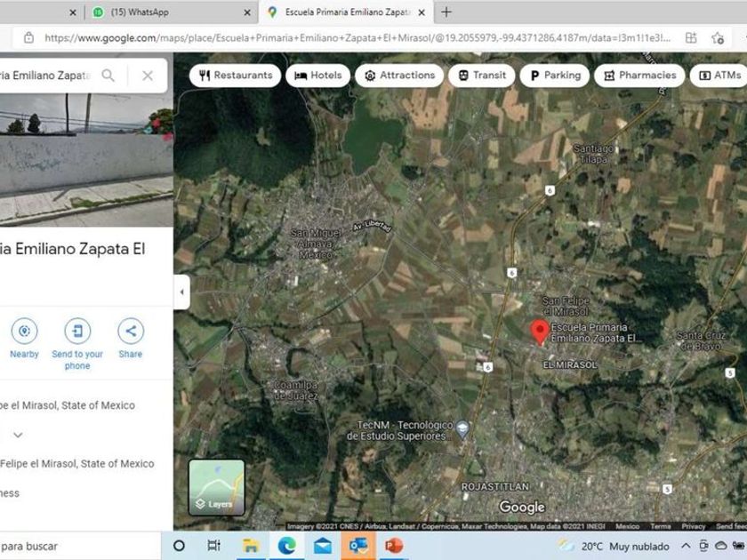
Task: Click the Windows search box
Action: click(80, 546)
